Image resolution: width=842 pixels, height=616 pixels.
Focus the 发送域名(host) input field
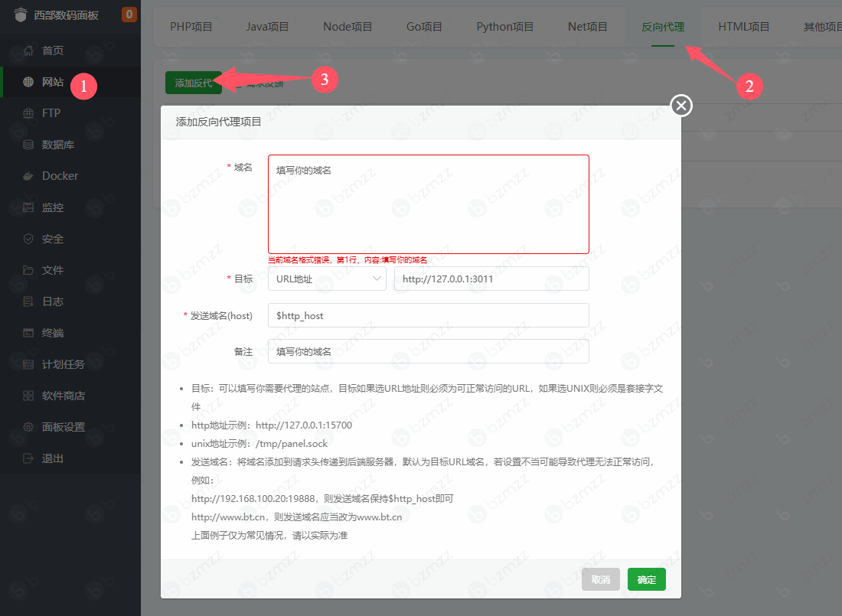coord(428,315)
